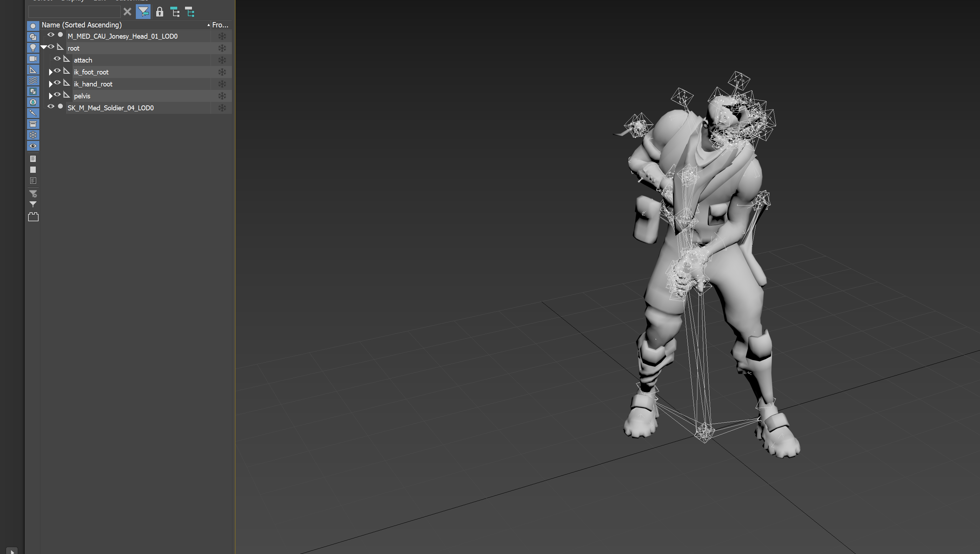Click the search text field in explorer

(x=74, y=12)
